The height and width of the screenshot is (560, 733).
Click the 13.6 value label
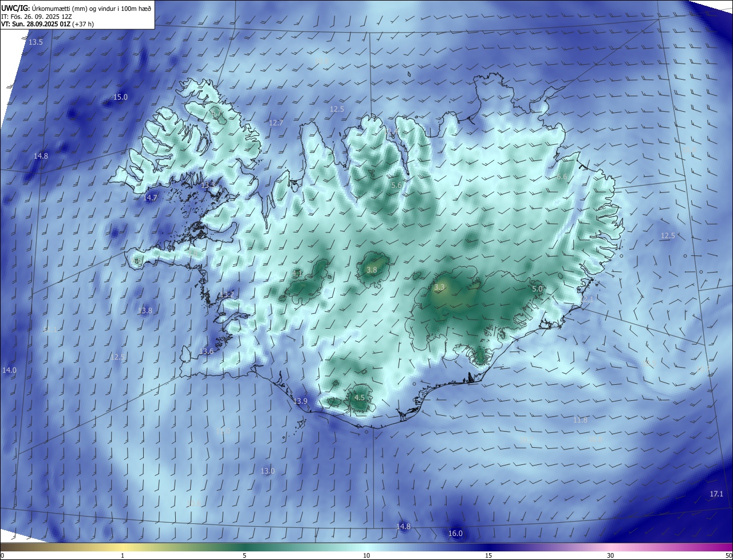206,352
